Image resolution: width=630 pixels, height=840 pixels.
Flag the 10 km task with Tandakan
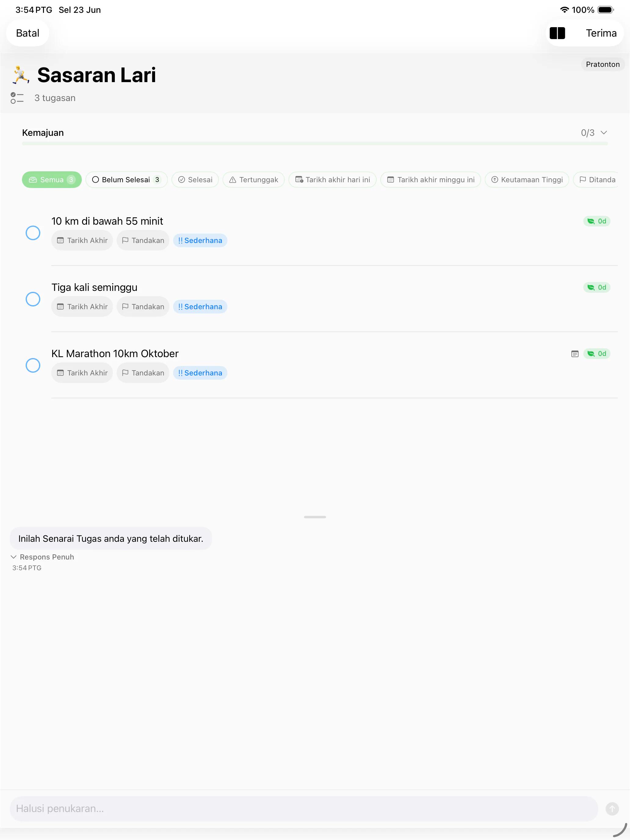(143, 241)
